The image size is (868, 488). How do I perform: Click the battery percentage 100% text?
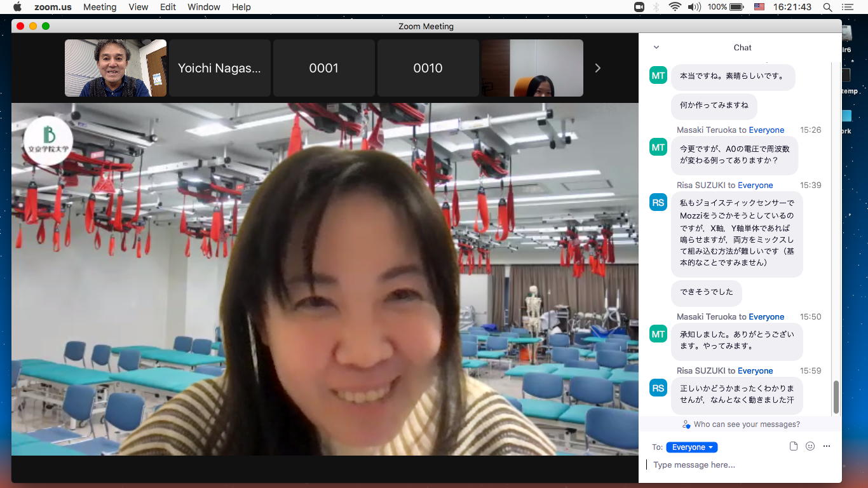click(x=717, y=7)
